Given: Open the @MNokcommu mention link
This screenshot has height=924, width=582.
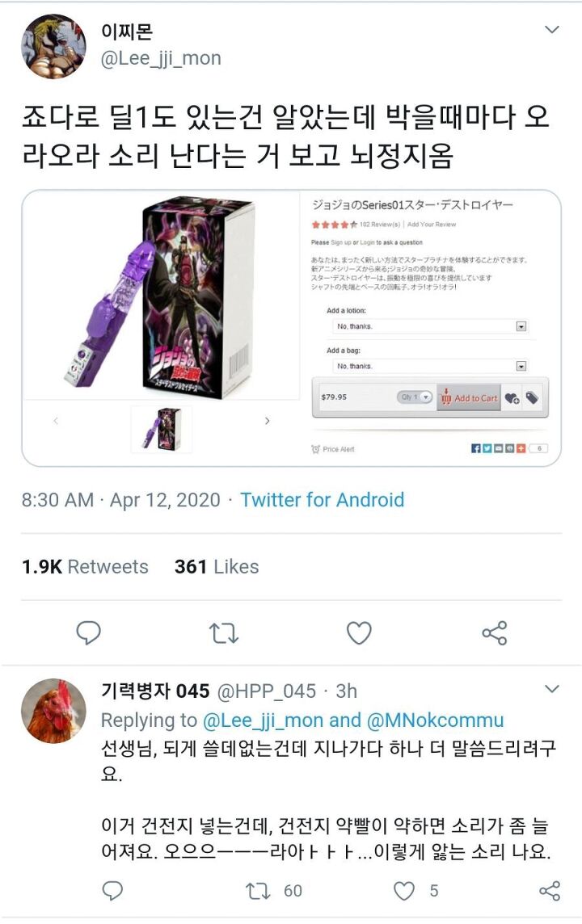Looking at the screenshot, I should [x=435, y=720].
